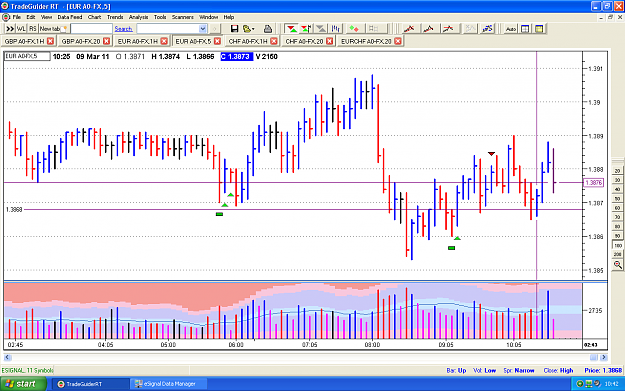625x391 pixels.
Task: Close the CHF A0-FX,20 tab
Action: tap(330, 41)
